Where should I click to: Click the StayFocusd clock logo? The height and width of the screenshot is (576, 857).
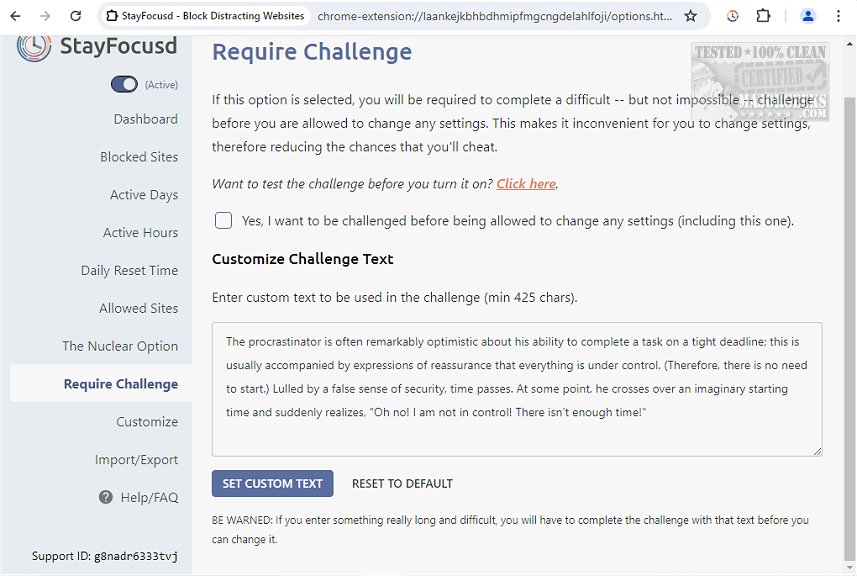tap(33, 46)
